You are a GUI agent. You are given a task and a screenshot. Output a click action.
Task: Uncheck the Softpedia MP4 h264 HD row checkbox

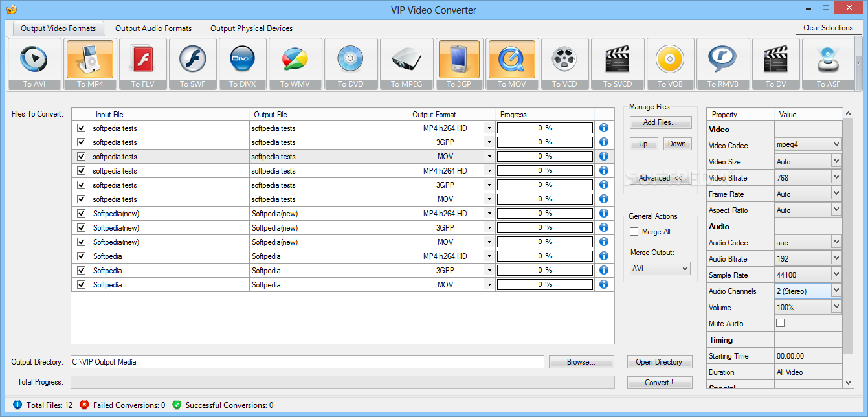[x=81, y=256]
